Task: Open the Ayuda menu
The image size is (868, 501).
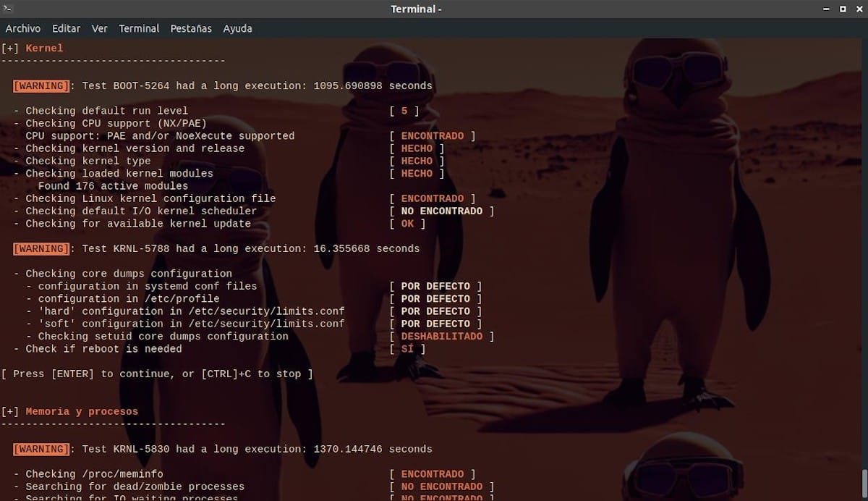Action: point(237,28)
